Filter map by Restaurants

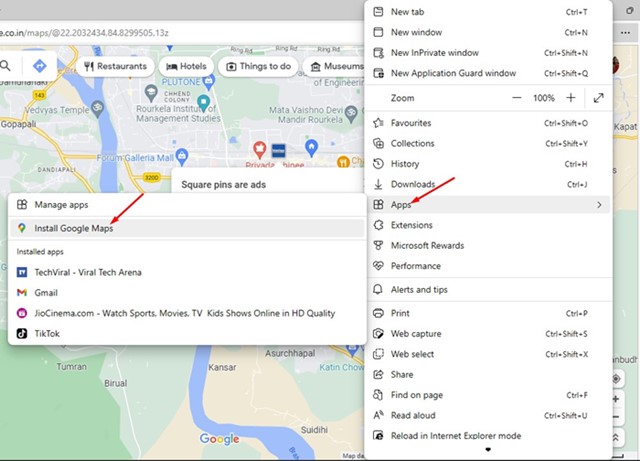pos(115,66)
